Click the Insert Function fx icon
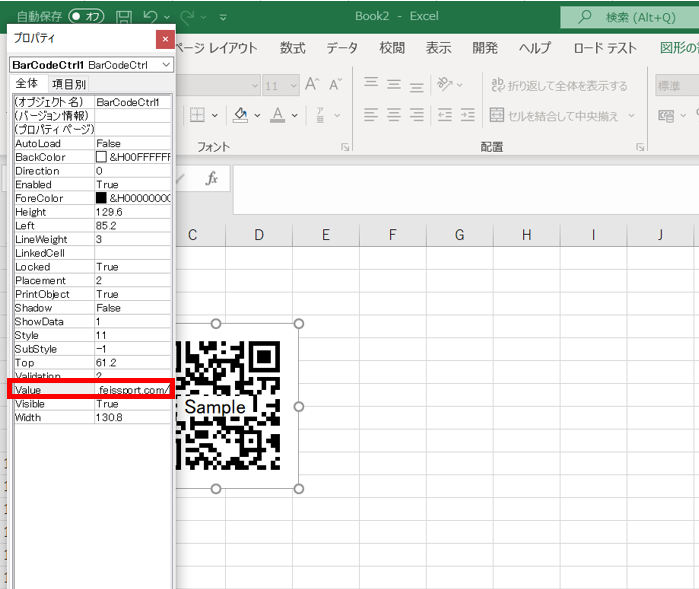This screenshot has height=589, width=699. point(212,178)
